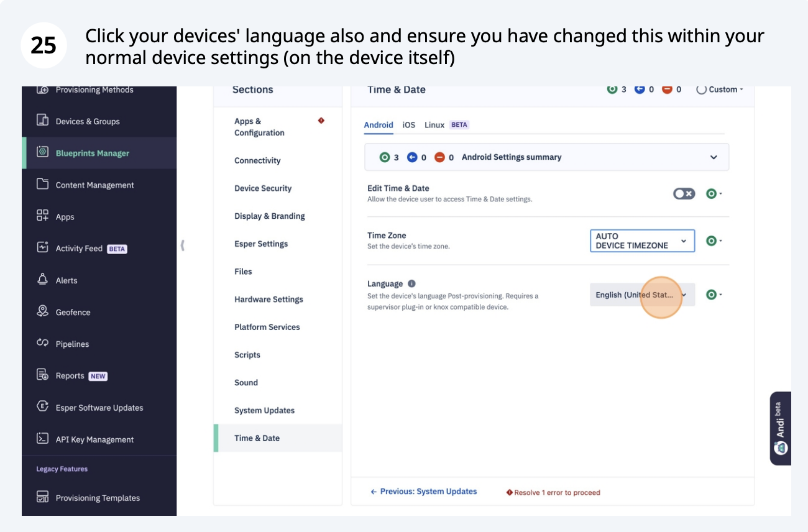This screenshot has width=808, height=532.
Task: Click the Blueprints Manager icon in sidebar
Action: point(42,152)
